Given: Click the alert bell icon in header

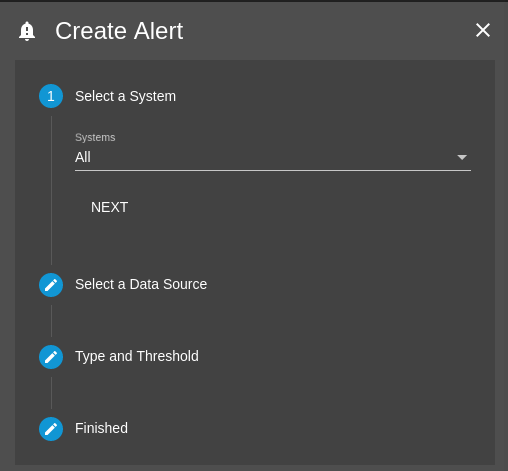Looking at the screenshot, I should coord(27,31).
